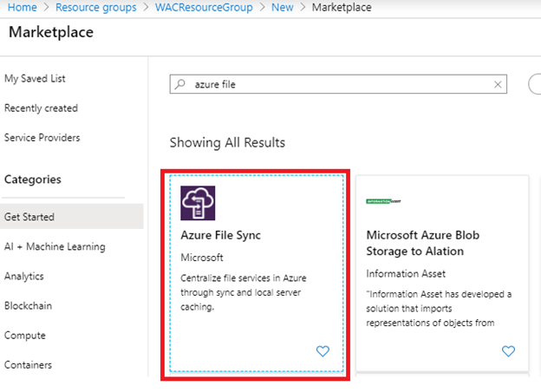Select the Compute category
This screenshot has width=541, height=392.
pos(25,336)
